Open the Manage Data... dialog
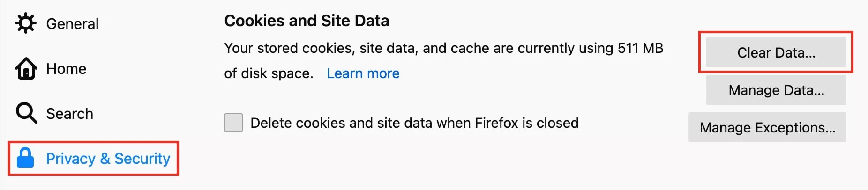868x190 pixels. click(776, 90)
